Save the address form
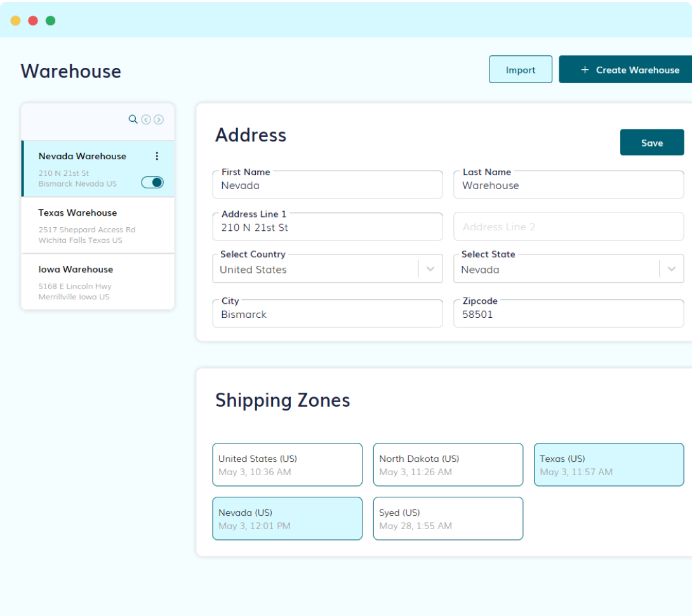Viewport: 692px width, 616px height. pyautogui.click(x=651, y=143)
